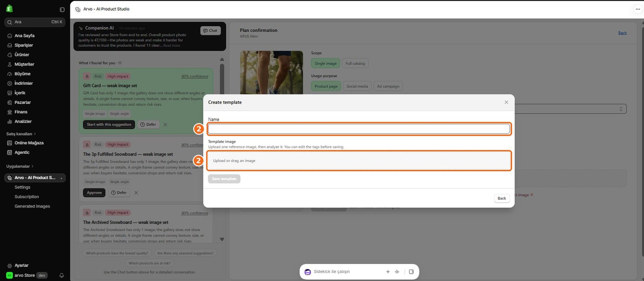Defer the 3p Fulfilled Snowboard suggestion
Image resolution: width=644 pixels, height=281 pixels.
coord(119,193)
